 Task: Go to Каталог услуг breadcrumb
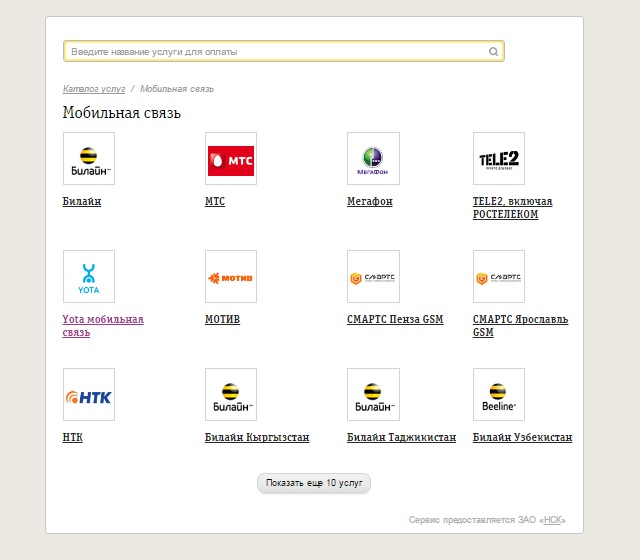tap(94, 89)
